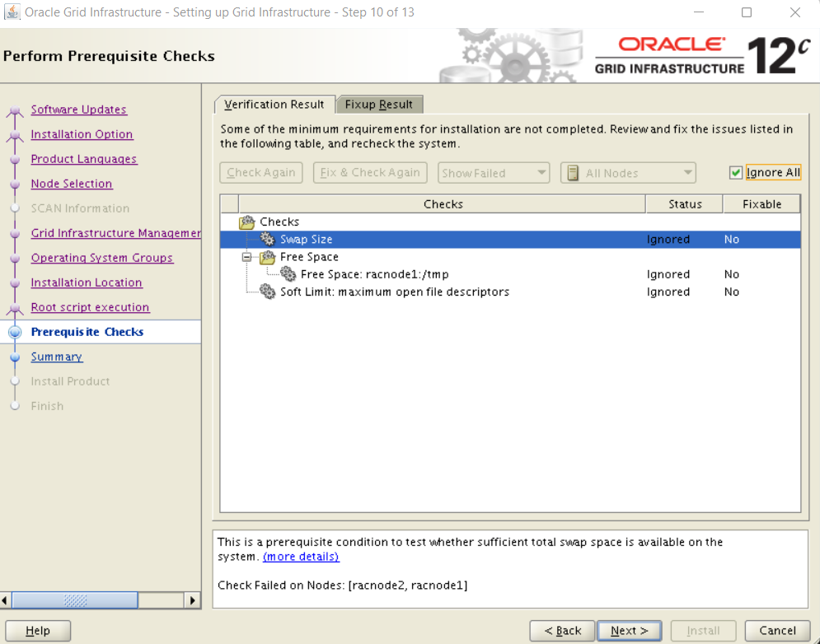This screenshot has width=820, height=644.
Task: Go to Software Updates step
Action: [78, 110]
